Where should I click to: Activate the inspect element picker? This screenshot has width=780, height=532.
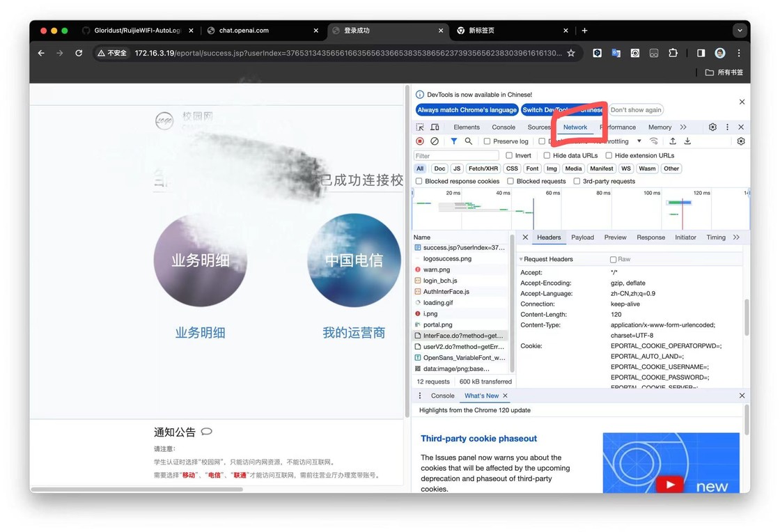tap(420, 127)
